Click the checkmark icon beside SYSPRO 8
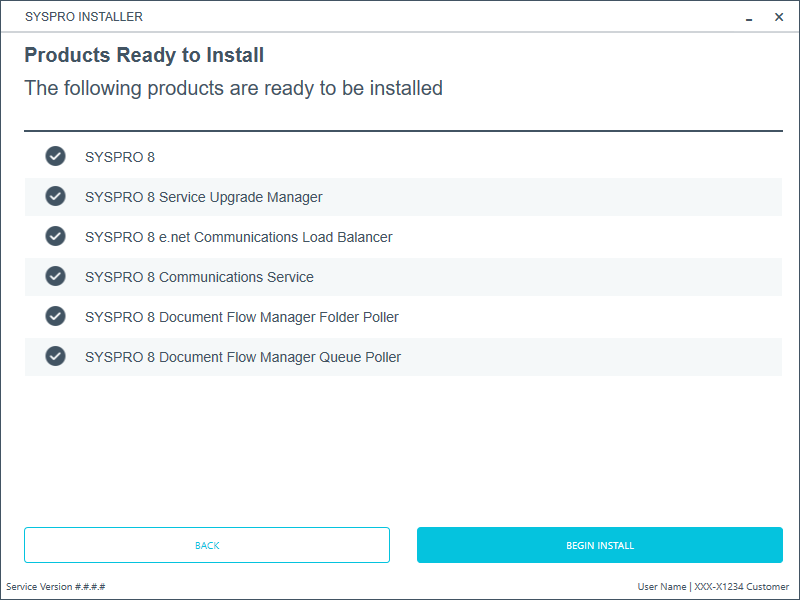The height and width of the screenshot is (600, 800). point(55,156)
